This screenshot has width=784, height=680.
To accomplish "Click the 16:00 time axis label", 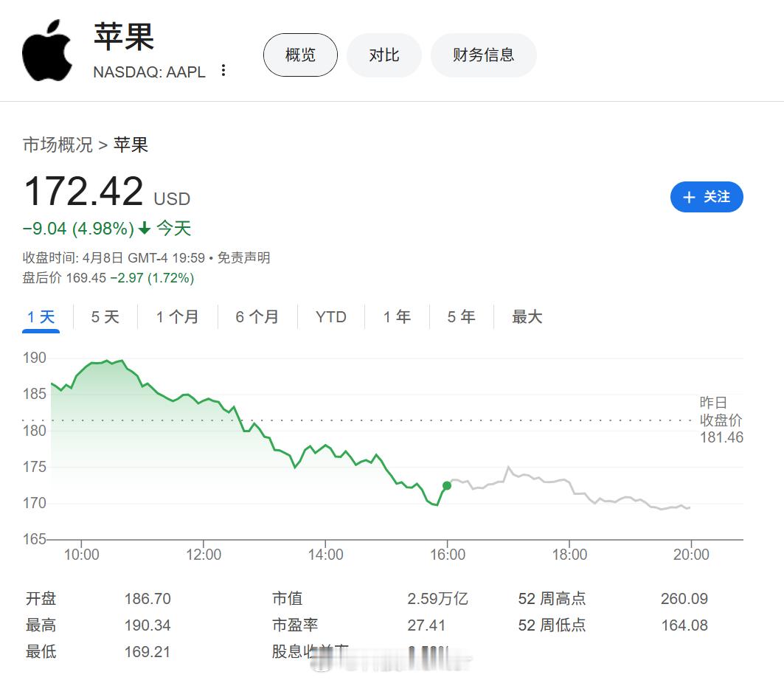I will (x=448, y=555).
